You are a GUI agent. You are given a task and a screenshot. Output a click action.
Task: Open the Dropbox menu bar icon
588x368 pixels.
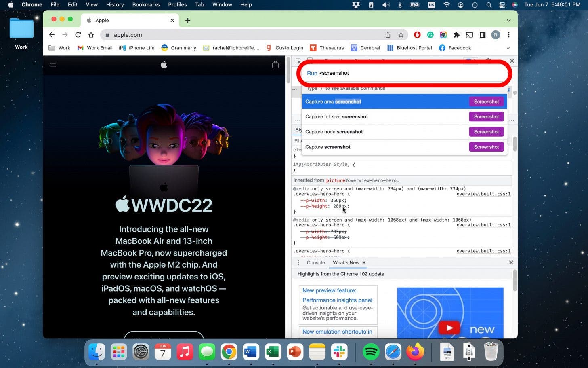point(356,5)
